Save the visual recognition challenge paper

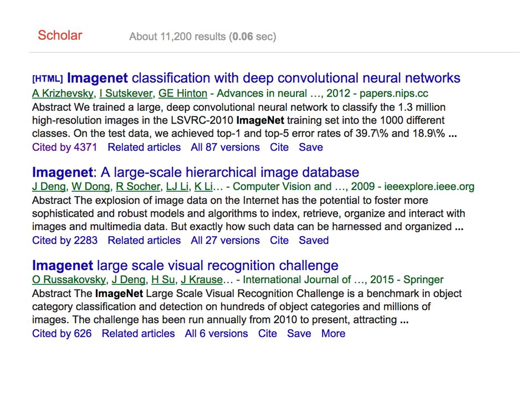(299, 334)
